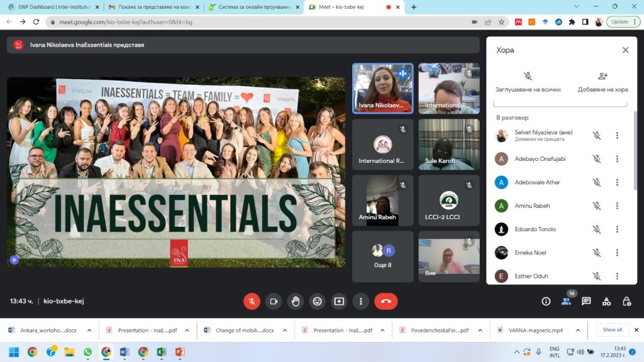This screenshot has height=362, width=644.
Task: Open host controls lock icon
Action: pos(626,301)
